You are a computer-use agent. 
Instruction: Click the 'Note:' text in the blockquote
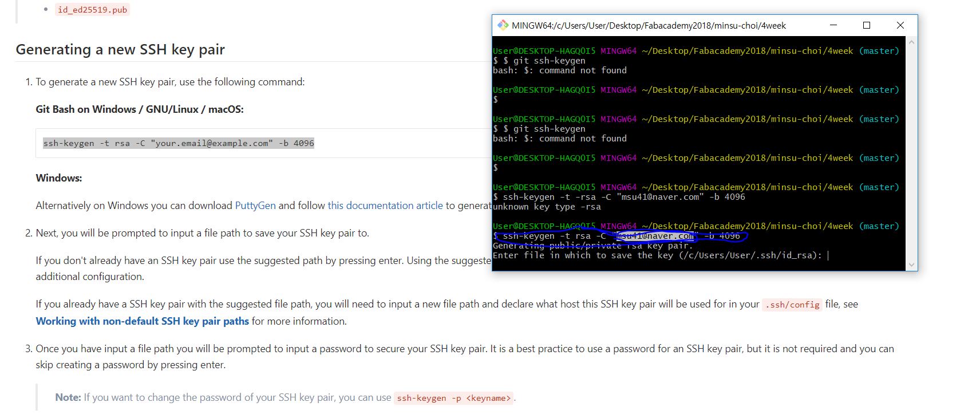[x=68, y=397]
